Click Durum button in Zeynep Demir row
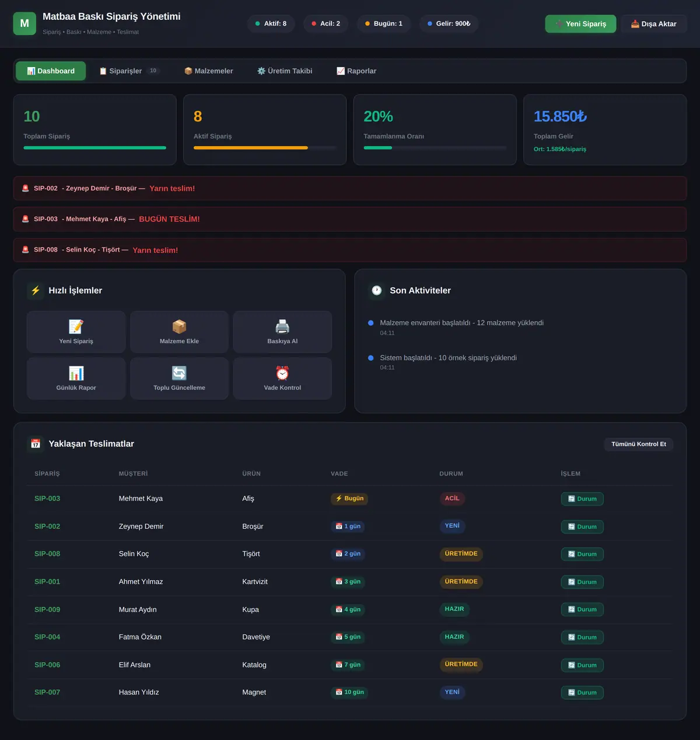The height and width of the screenshot is (740, 700). coord(582,526)
